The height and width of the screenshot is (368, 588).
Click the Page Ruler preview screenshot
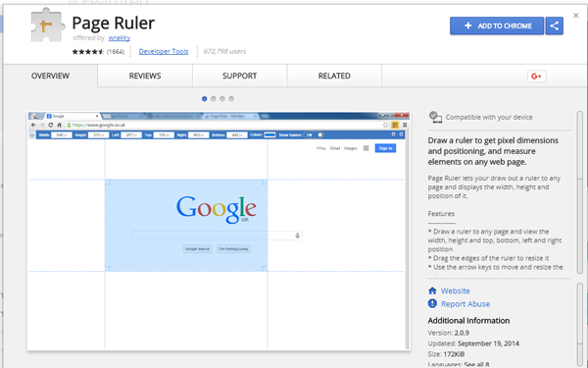(x=219, y=231)
